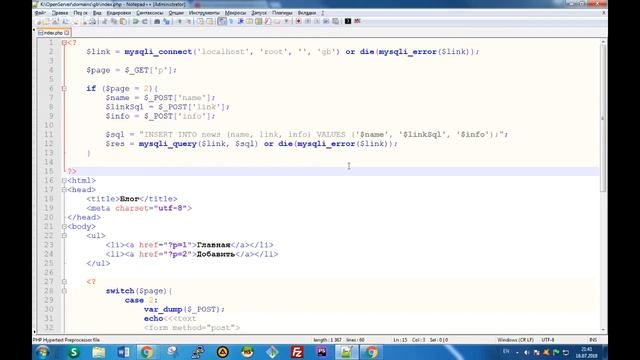Click the var_dump($_POST) line

pyautogui.click(x=184, y=309)
